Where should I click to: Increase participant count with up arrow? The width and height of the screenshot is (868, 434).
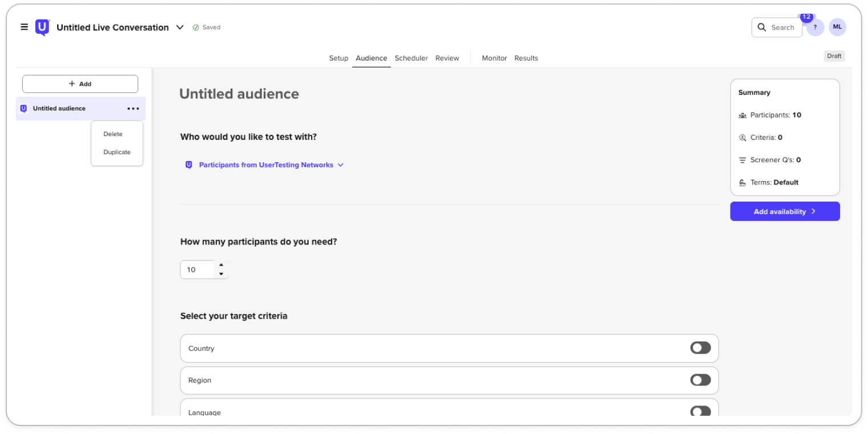pos(221,265)
